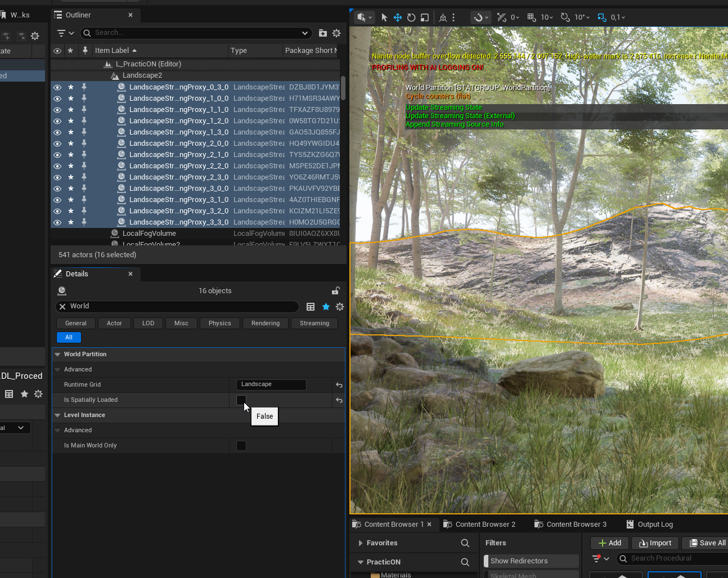
Task: Activate the Translate (move) gizmo tool
Action: click(x=398, y=17)
